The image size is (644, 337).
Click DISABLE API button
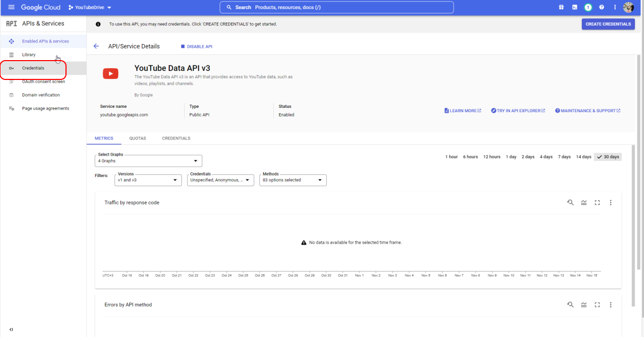pos(196,47)
